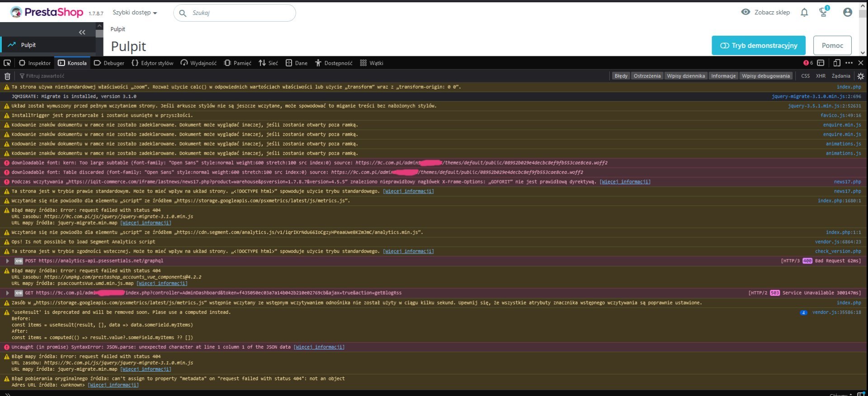Toggle the XHR filter button
Image resolution: width=868 pixels, height=396 pixels.
click(x=821, y=76)
